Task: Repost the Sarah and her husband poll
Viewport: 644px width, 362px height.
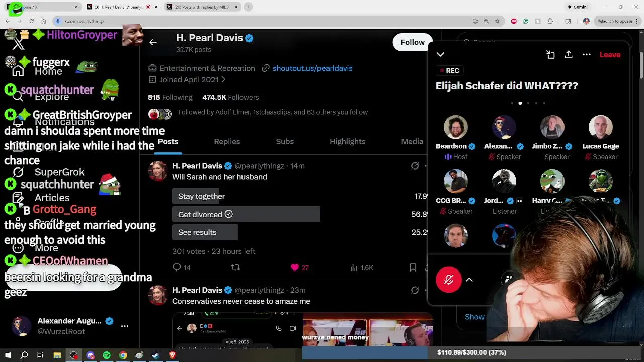Action: 235,267
